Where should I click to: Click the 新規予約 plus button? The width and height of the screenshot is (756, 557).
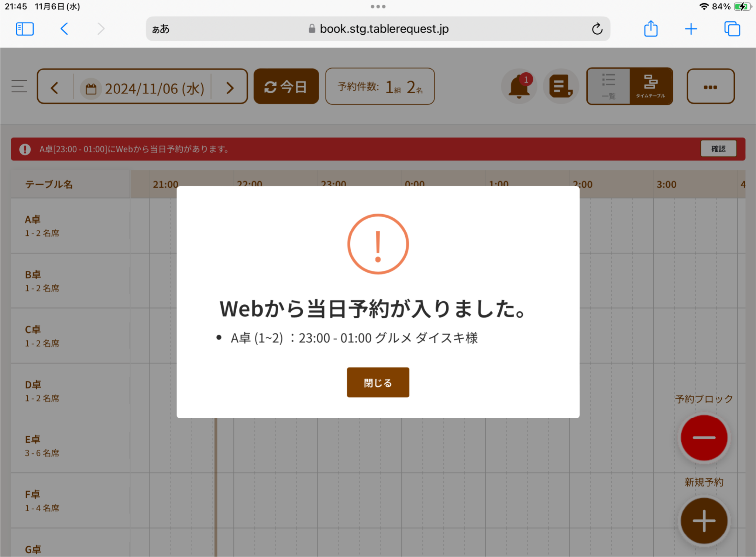(x=704, y=521)
